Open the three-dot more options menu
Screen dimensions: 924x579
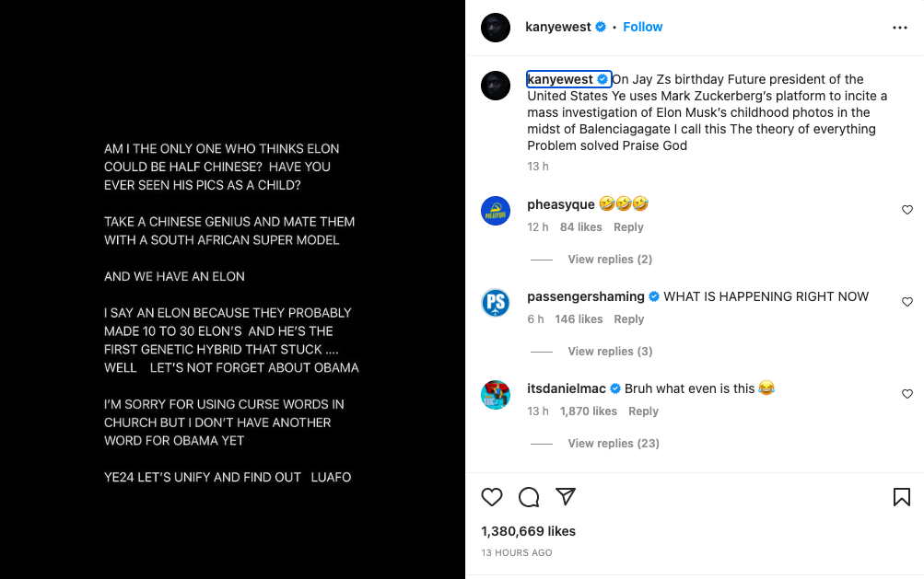(x=900, y=28)
